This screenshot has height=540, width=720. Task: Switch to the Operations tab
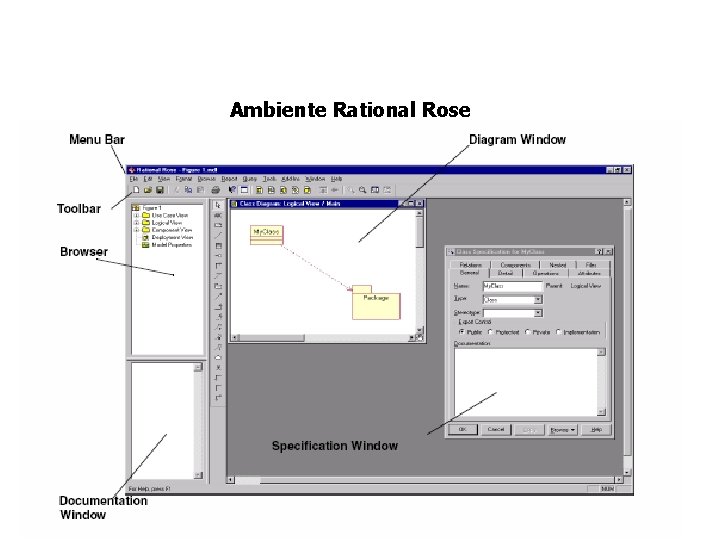[546, 273]
